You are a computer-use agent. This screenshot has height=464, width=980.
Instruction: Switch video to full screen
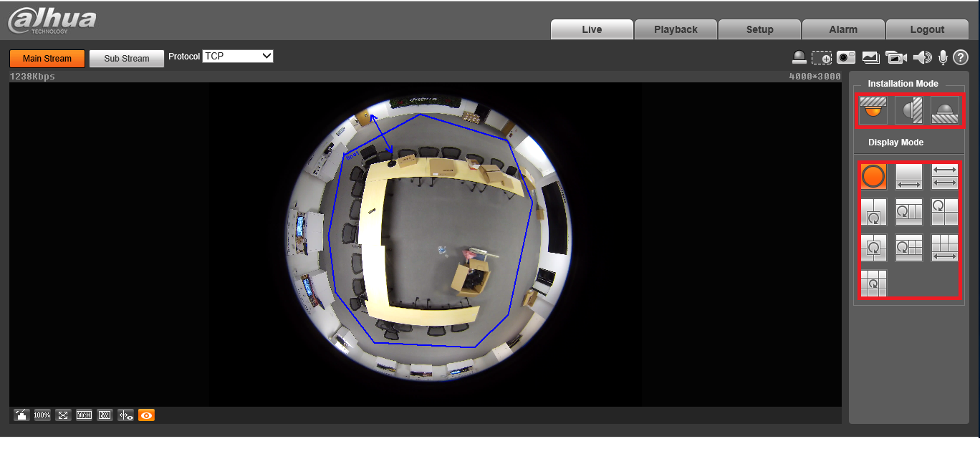coord(63,415)
